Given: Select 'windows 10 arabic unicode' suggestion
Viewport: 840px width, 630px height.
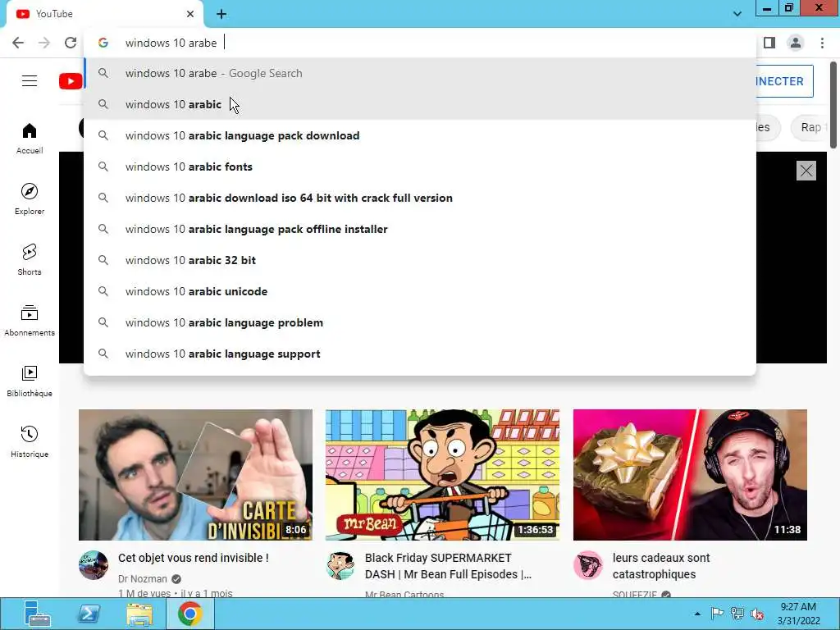Looking at the screenshot, I should coord(420,291).
